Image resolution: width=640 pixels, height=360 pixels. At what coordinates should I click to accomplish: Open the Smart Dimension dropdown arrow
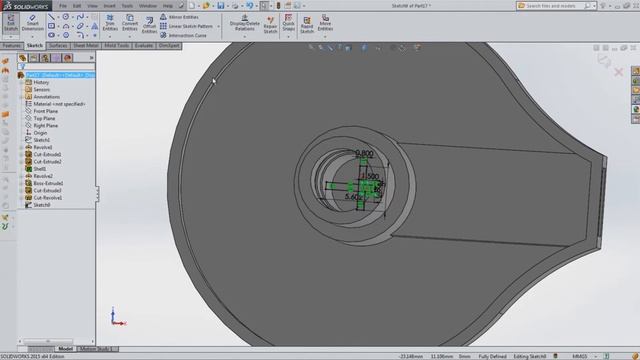coord(33,37)
